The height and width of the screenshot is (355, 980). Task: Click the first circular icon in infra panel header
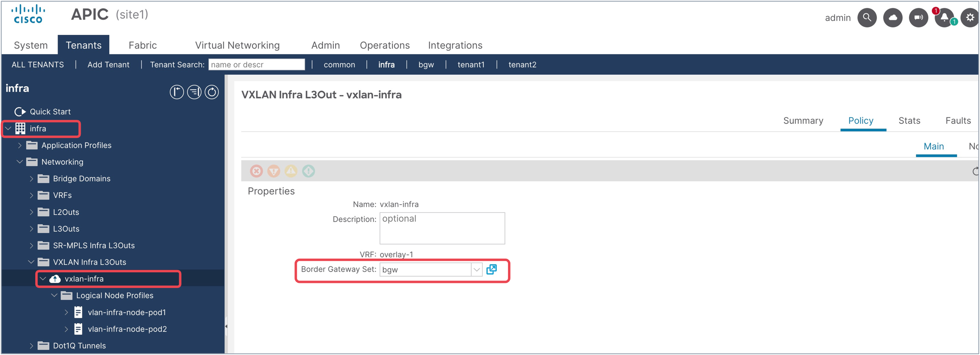point(177,92)
